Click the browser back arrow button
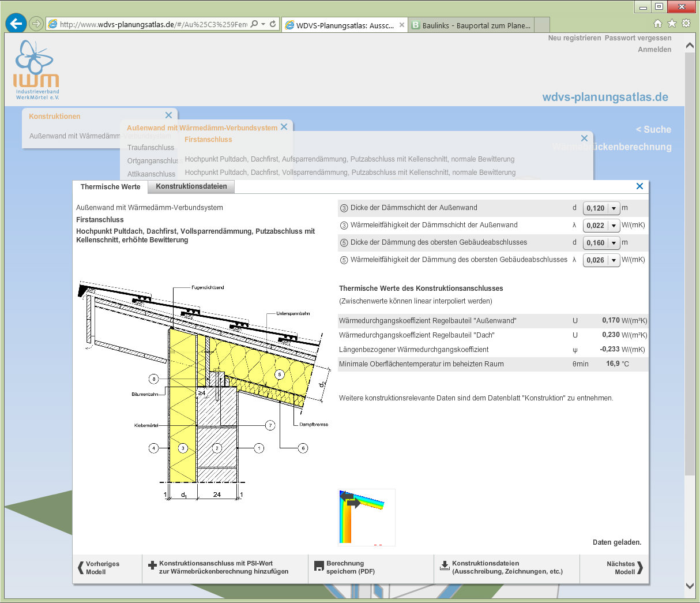 coord(16,24)
